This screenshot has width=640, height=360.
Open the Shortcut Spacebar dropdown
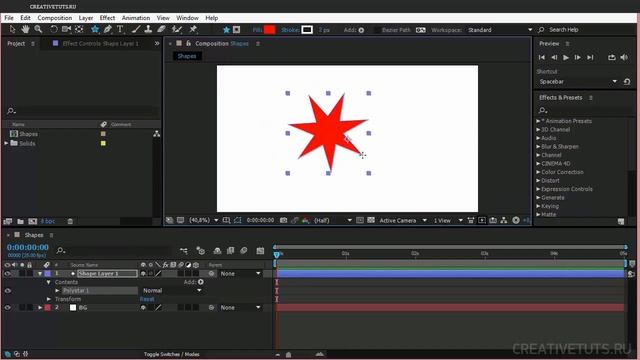click(578, 82)
